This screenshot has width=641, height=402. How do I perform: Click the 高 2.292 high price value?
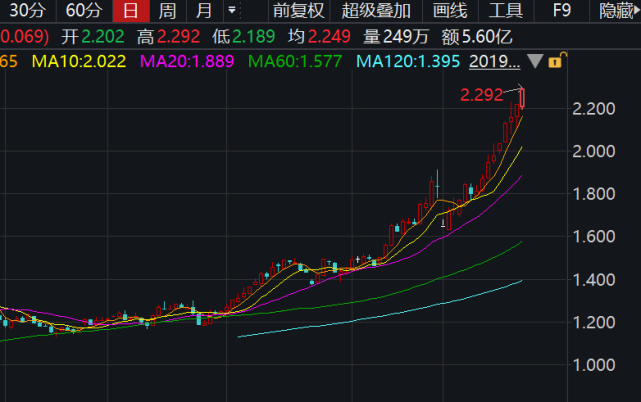168,37
